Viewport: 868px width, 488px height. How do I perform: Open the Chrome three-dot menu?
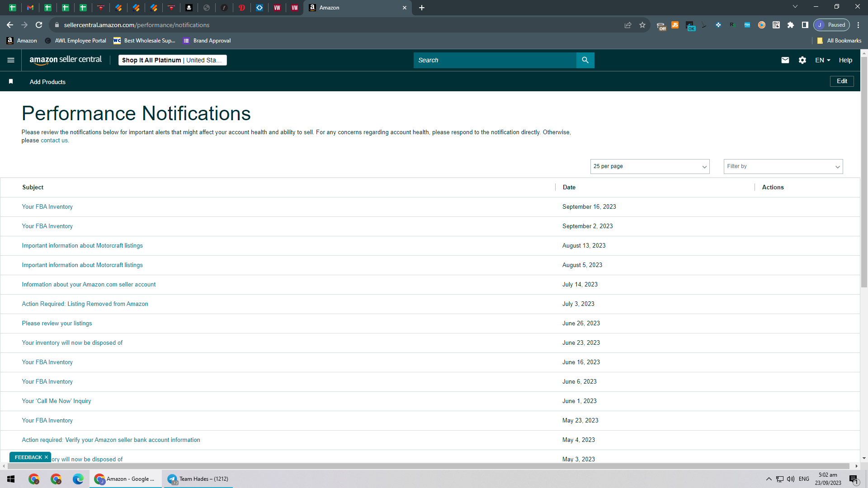tap(859, 25)
